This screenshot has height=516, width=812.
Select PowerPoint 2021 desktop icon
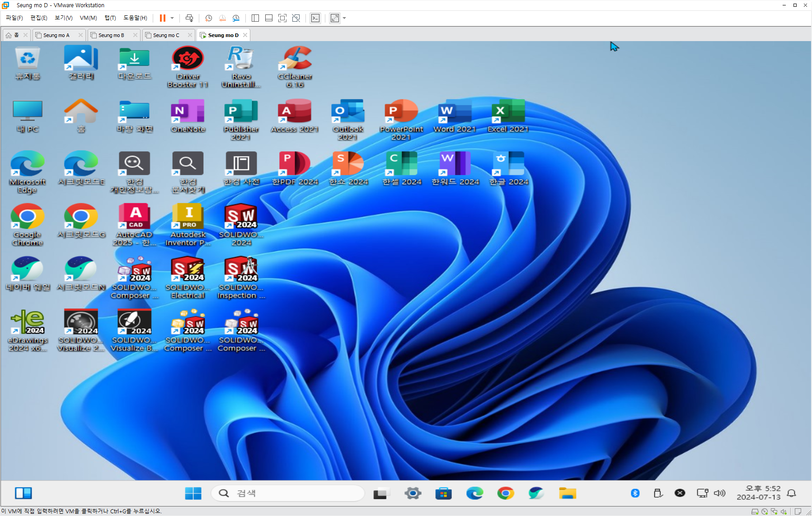[401, 120]
